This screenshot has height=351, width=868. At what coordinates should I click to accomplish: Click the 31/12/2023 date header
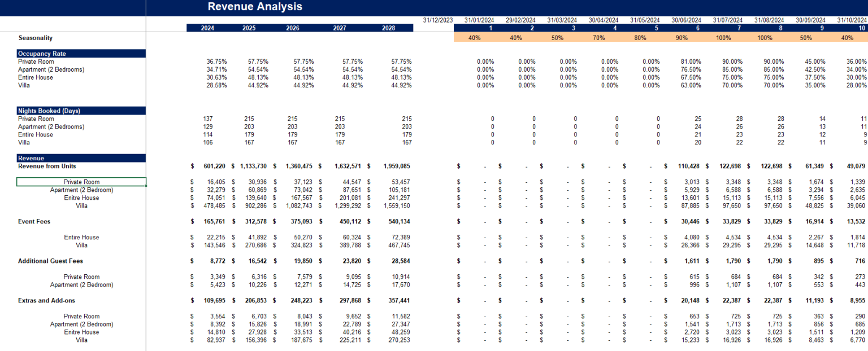tap(438, 20)
